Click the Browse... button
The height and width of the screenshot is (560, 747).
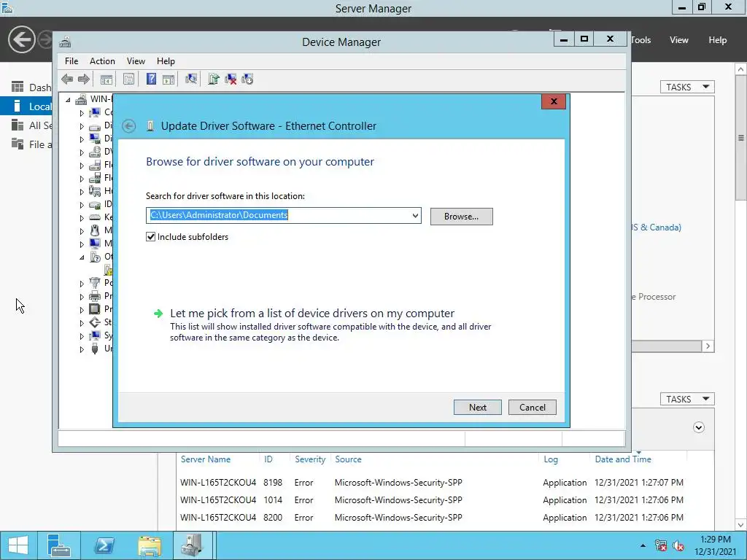(x=461, y=216)
